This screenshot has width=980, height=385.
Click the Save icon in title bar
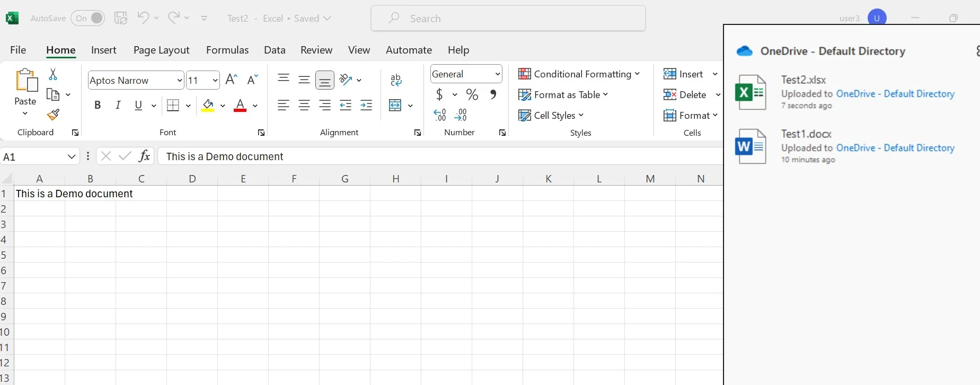(121, 18)
